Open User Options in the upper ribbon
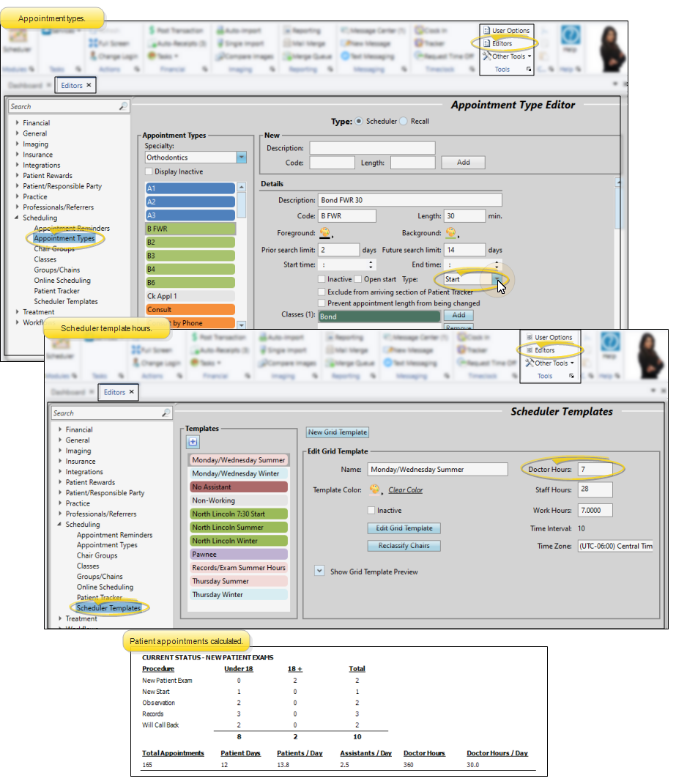The width and height of the screenshot is (676, 784). pos(506,31)
